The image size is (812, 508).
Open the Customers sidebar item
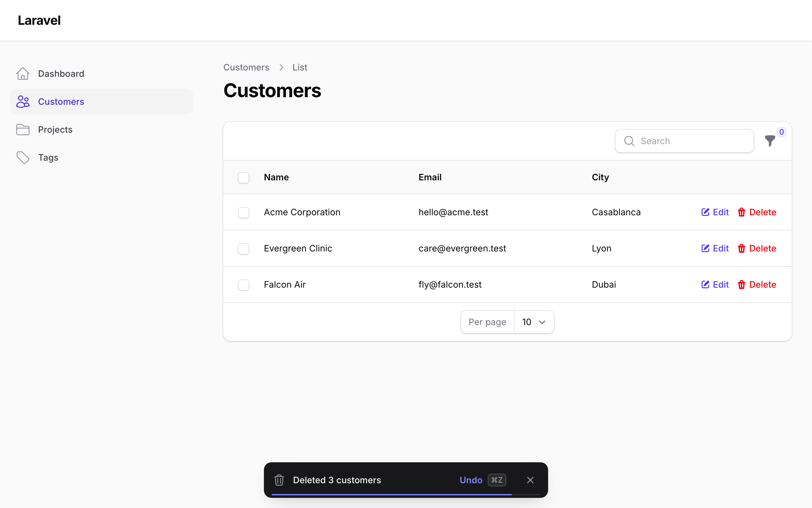pyautogui.click(x=101, y=102)
